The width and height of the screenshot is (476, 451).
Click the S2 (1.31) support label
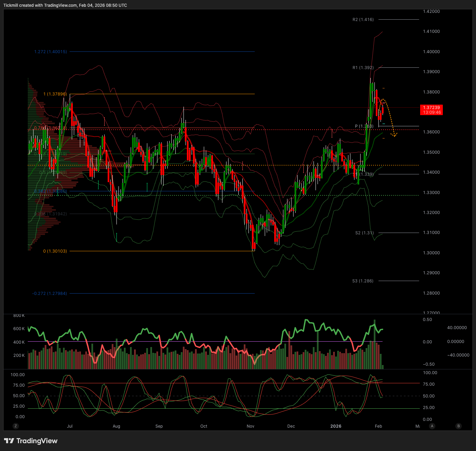tap(364, 233)
